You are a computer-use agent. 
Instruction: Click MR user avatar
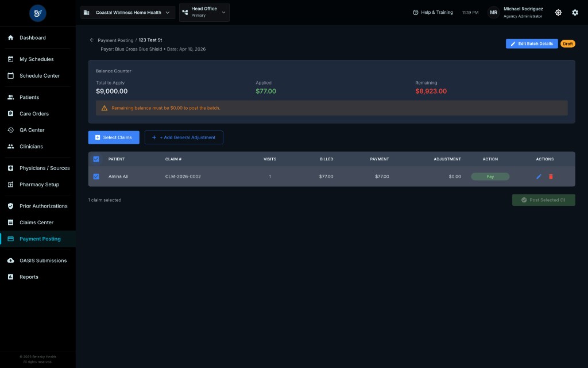[x=493, y=13]
